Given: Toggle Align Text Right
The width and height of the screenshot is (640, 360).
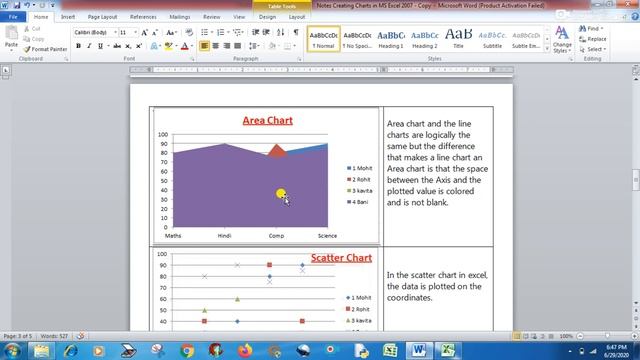Looking at the screenshot, I should (227, 46).
